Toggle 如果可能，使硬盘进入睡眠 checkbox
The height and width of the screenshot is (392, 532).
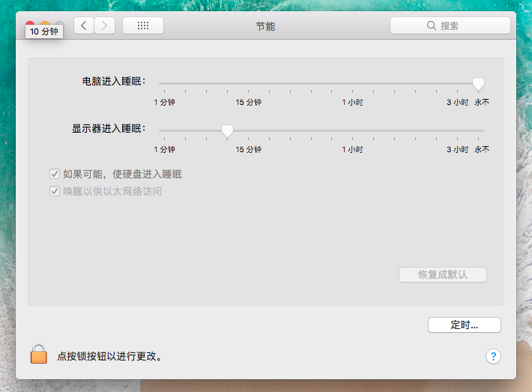coord(55,174)
